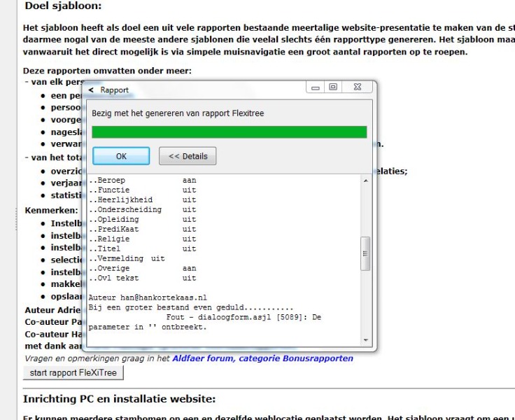Close the Rapport dialog
Screen dimensions: 515x420
[357, 87]
